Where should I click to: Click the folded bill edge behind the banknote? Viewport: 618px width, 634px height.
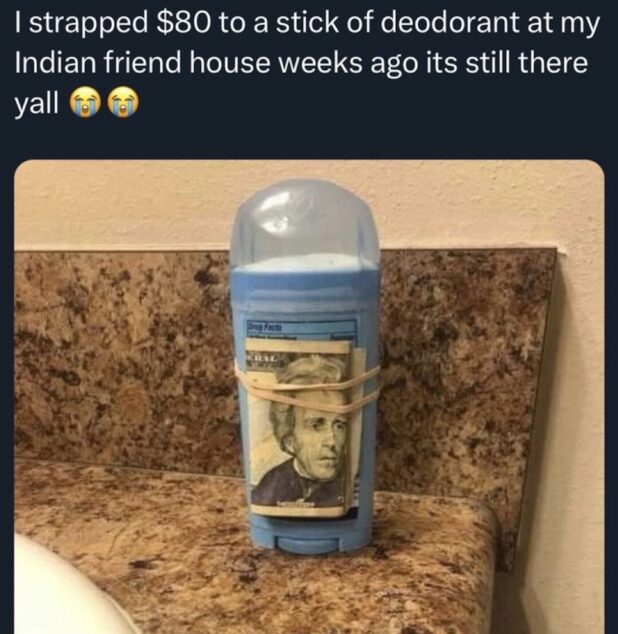[359, 429]
